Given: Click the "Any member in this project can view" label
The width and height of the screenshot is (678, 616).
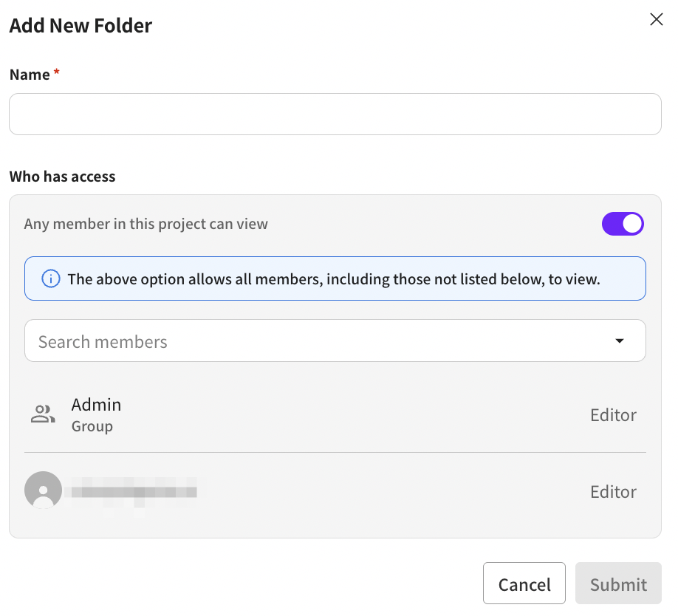Looking at the screenshot, I should pyautogui.click(x=146, y=224).
